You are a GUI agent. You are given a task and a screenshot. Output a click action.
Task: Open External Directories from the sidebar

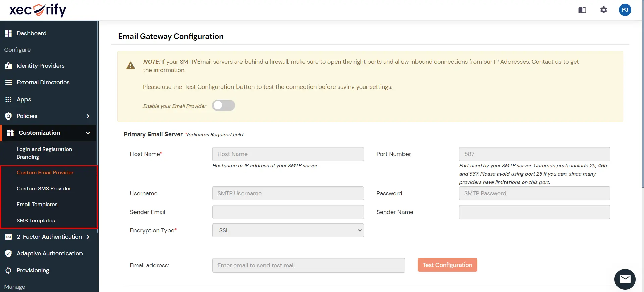[x=43, y=82]
